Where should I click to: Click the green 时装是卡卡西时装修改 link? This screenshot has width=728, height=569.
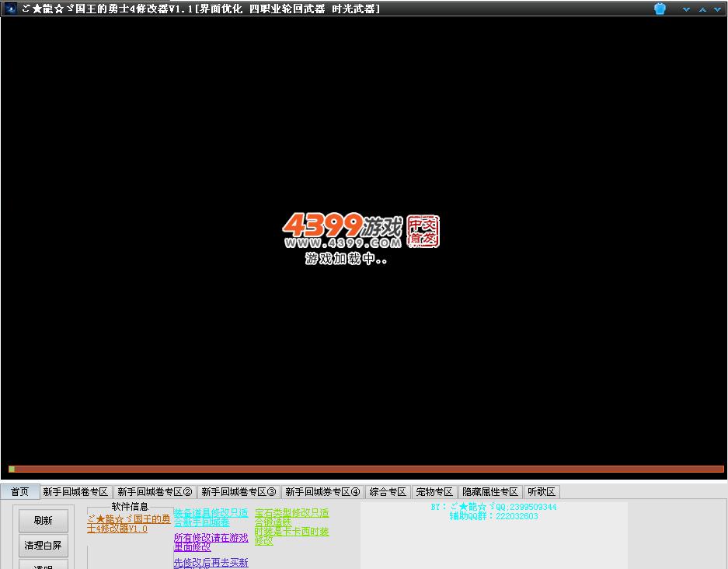pyautogui.click(x=291, y=536)
